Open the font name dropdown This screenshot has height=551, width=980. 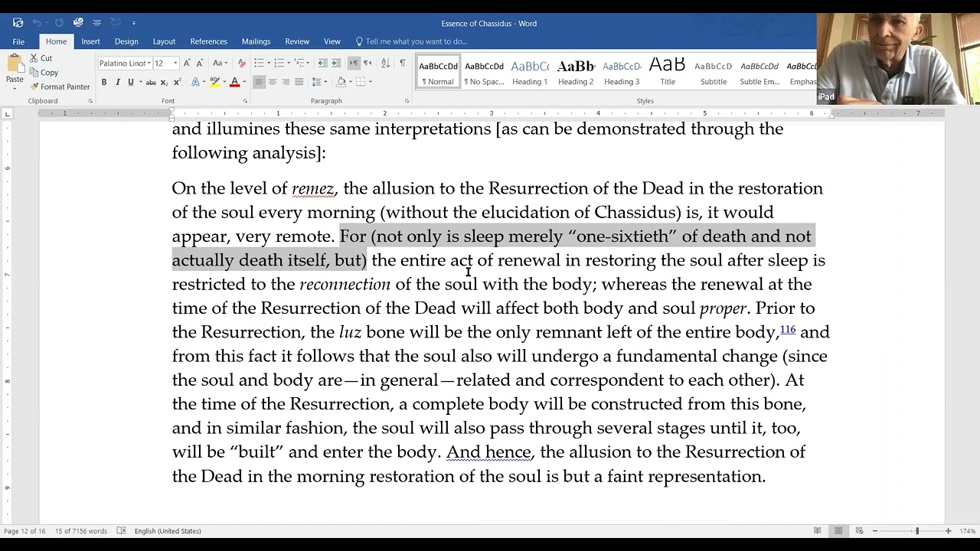(149, 63)
